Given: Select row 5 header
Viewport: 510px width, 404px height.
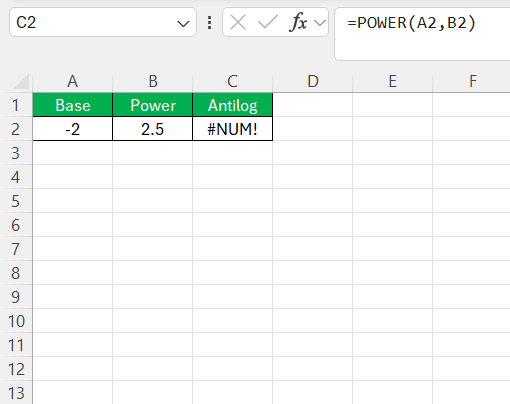Looking at the screenshot, I should point(16,201).
